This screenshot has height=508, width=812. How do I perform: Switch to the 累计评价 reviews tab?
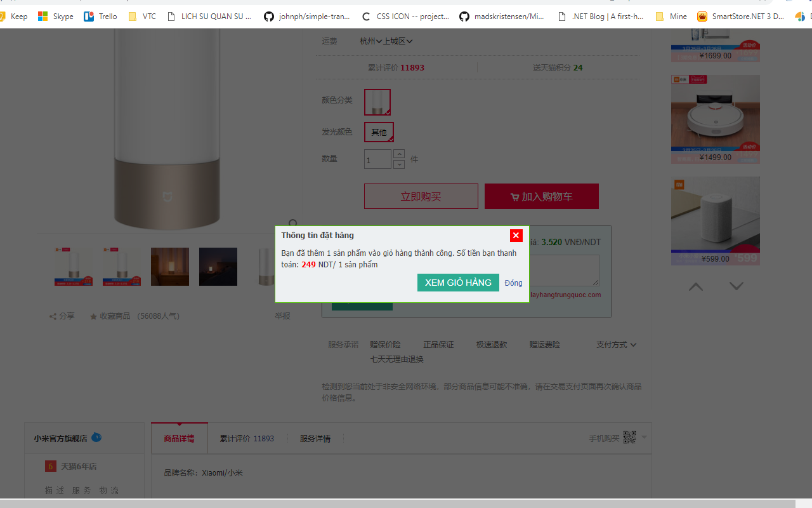247,438
